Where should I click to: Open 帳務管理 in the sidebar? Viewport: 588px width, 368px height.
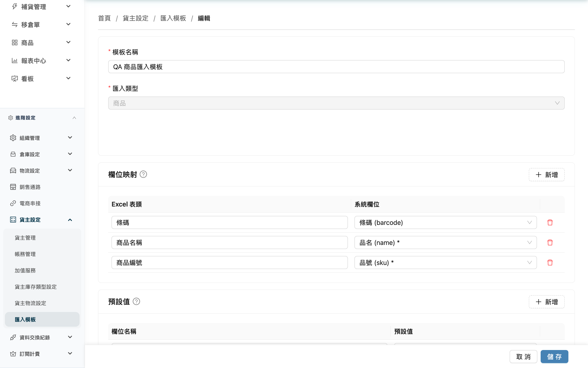[42, 254]
